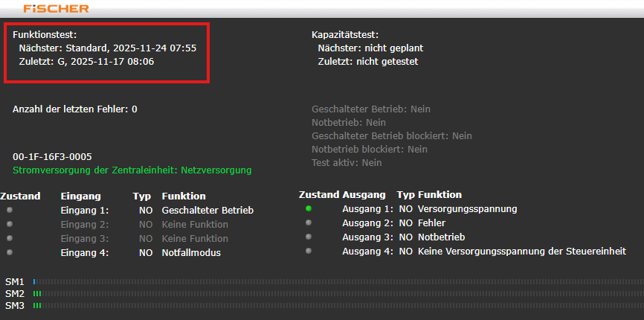644x320 pixels.
Task: Click the status indicator for Ausgang 2 Fehler
Action: pyautogui.click(x=309, y=223)
